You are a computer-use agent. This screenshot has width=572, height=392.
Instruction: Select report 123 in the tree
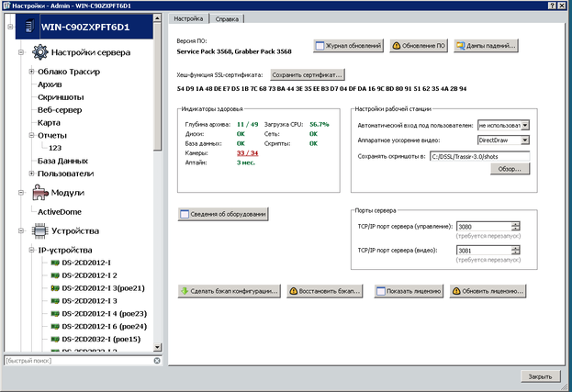click(x=55, y=148)
